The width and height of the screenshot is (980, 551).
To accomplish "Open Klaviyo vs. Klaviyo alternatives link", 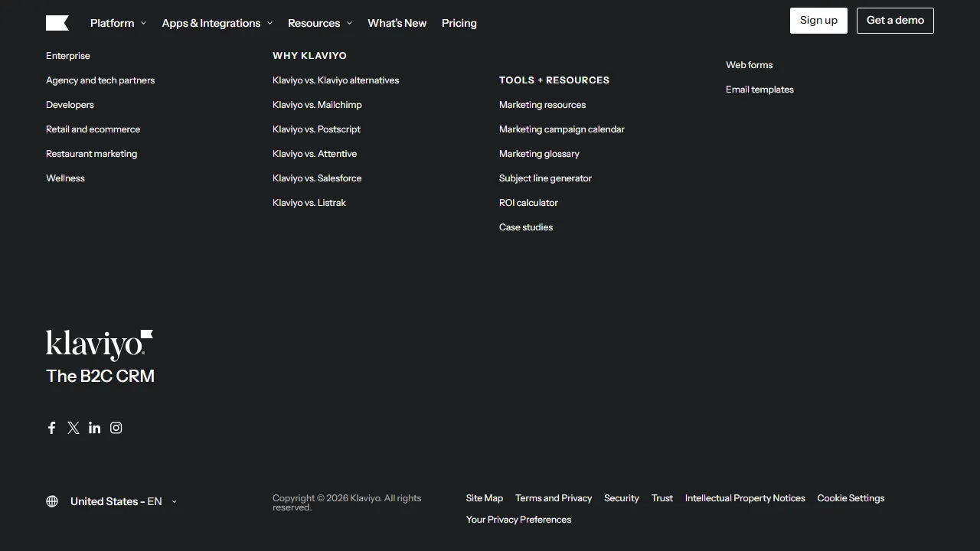I will point(335,80).
